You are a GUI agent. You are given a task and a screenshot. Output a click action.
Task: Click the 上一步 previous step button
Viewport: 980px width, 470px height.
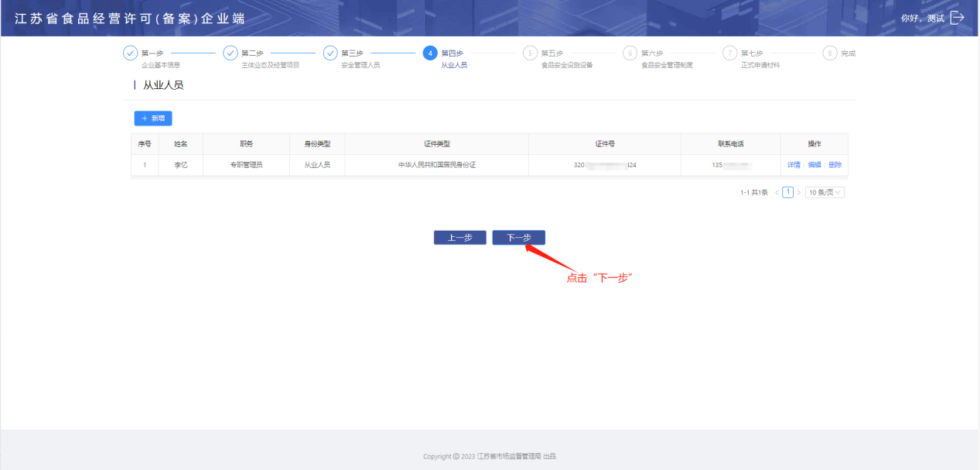point(459,238)
